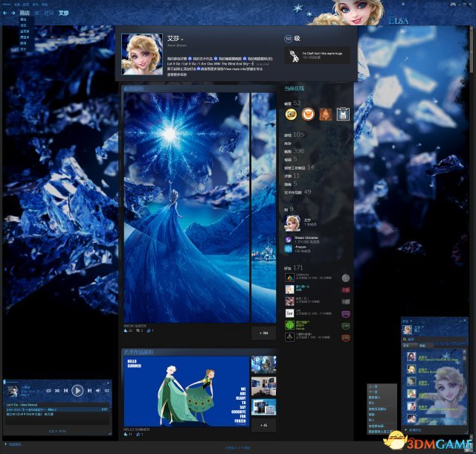476x454 pixels.
Task: Open the Big Picture controller icon
Action: pyautogui.click(x=453, y=4)
